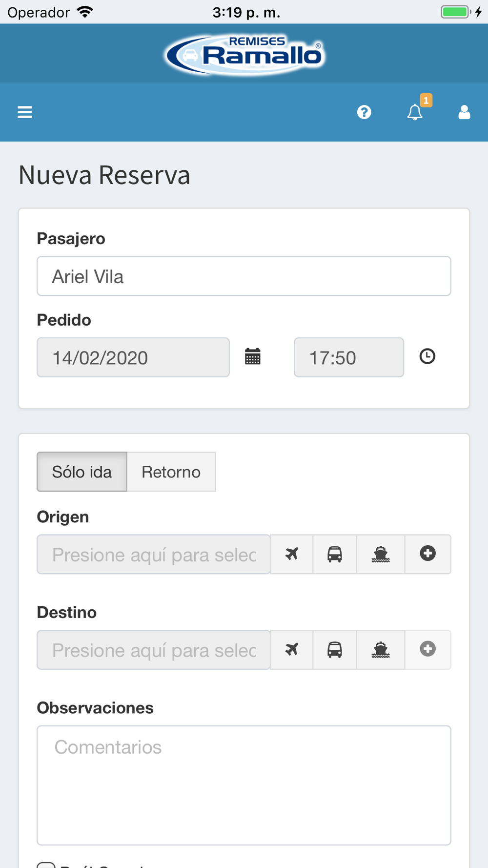This screenshot has width=488, height=868.
Task: Click the help question mark icon
Action: 364,112
